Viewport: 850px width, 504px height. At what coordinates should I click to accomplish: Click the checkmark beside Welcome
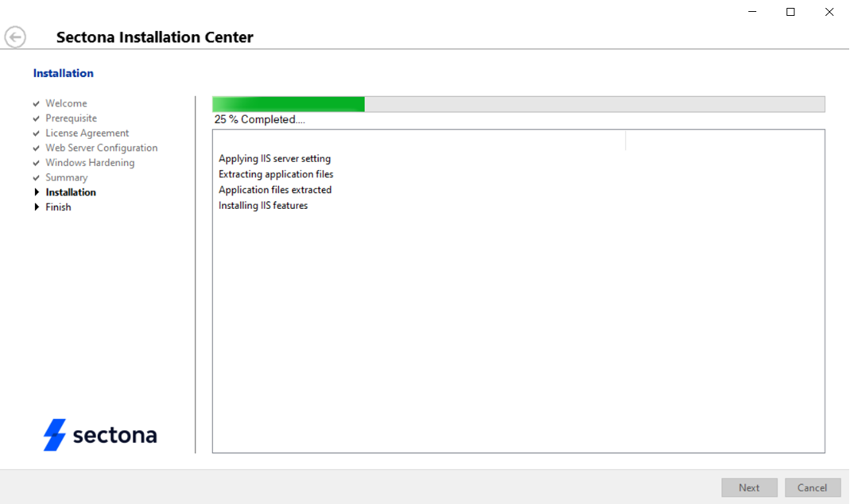click(x=37, y=104)
